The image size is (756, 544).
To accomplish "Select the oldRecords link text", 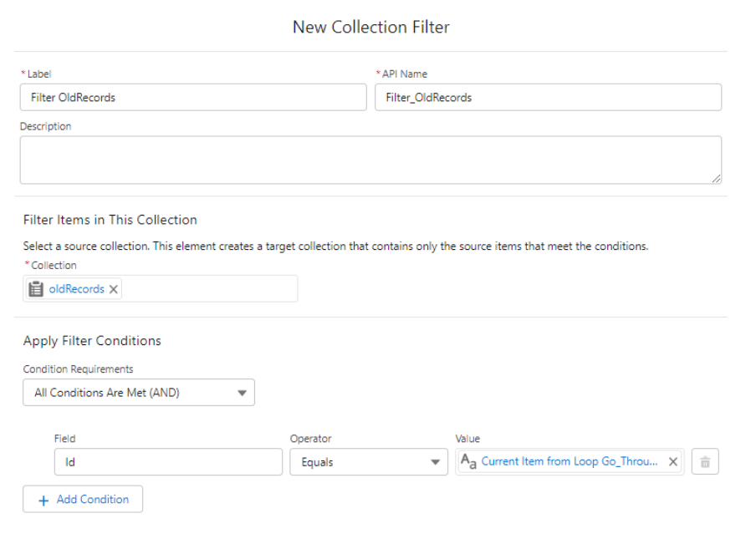I will click(x=77, y=289).
